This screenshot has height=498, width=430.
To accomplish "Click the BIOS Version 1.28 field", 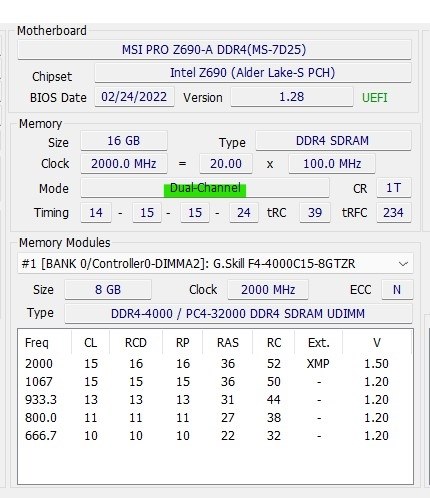I will (x=292, y=97).
